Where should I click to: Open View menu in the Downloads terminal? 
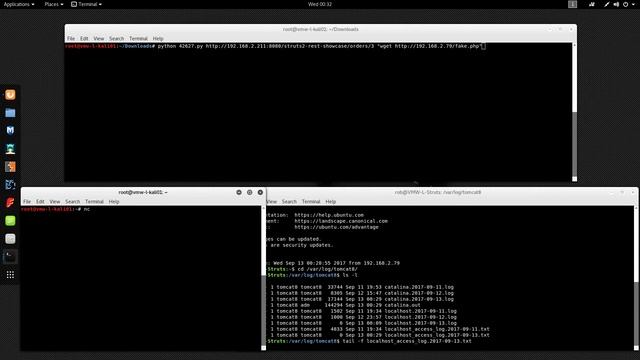[99, 38]
